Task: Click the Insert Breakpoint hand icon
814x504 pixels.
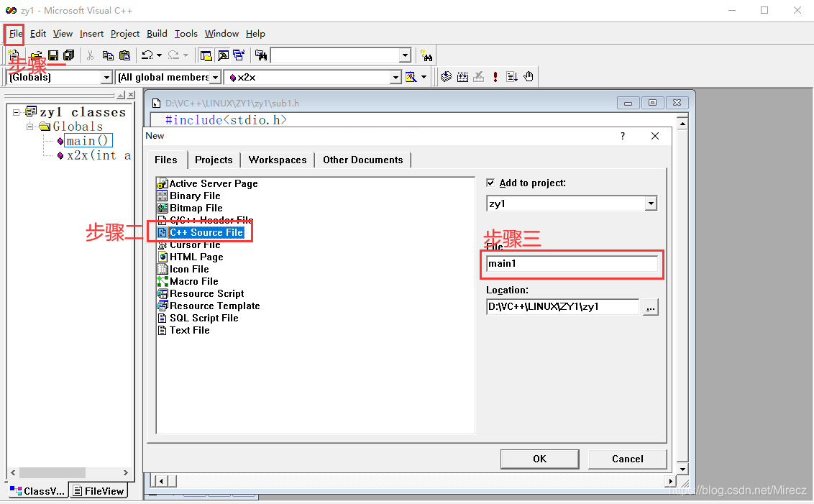Action: [x=529, y=77]
